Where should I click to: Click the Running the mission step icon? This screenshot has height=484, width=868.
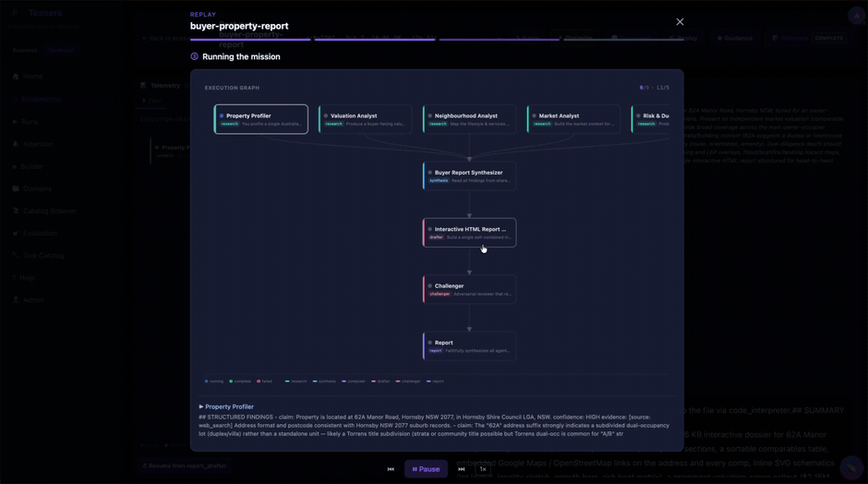[194, 56]
